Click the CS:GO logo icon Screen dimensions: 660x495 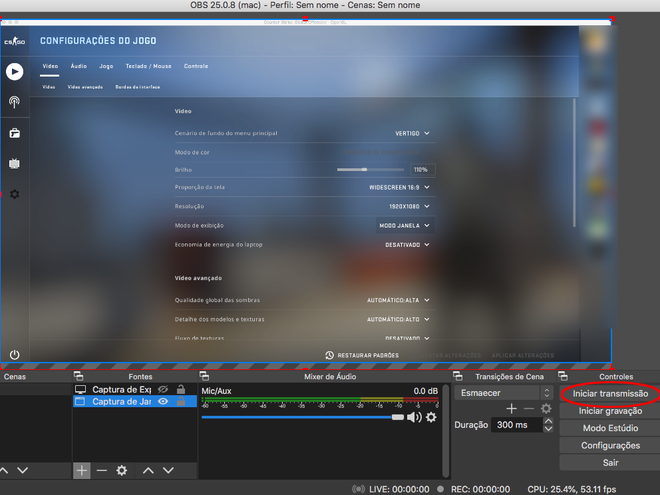(x=15, y=41)
